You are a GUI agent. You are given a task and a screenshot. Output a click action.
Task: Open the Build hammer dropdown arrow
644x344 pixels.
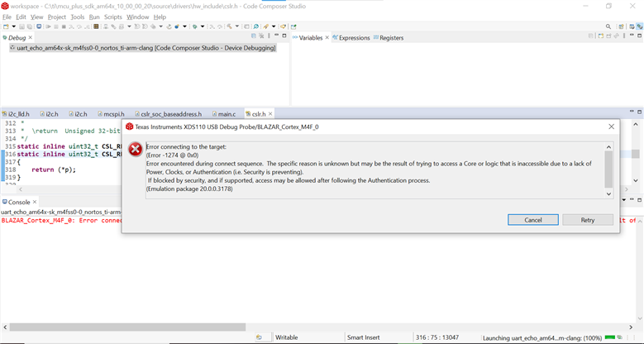tap(237, 26)
